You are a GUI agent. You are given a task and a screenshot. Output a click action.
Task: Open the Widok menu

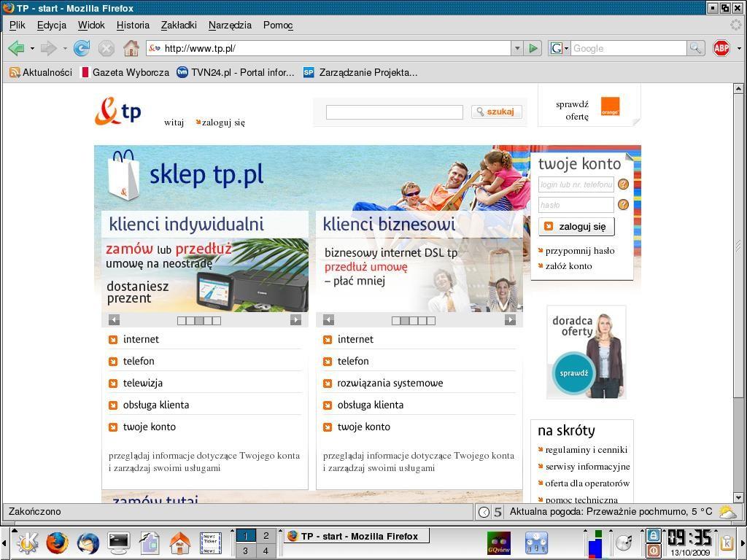click(x=91, y=26)
